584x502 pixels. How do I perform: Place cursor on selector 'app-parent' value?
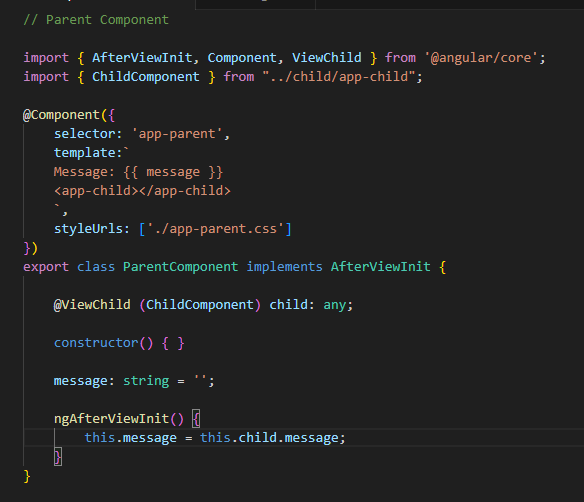click(x=177, y=134)
